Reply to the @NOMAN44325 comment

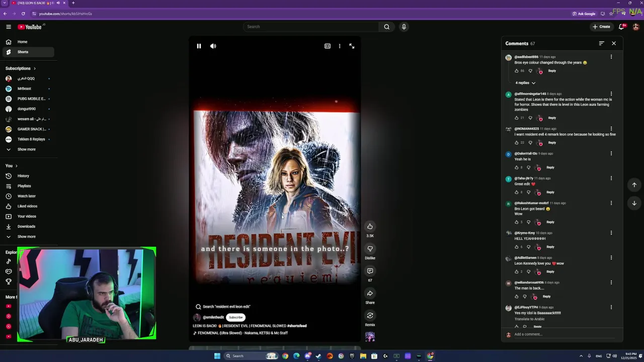(x=552, y=143)
